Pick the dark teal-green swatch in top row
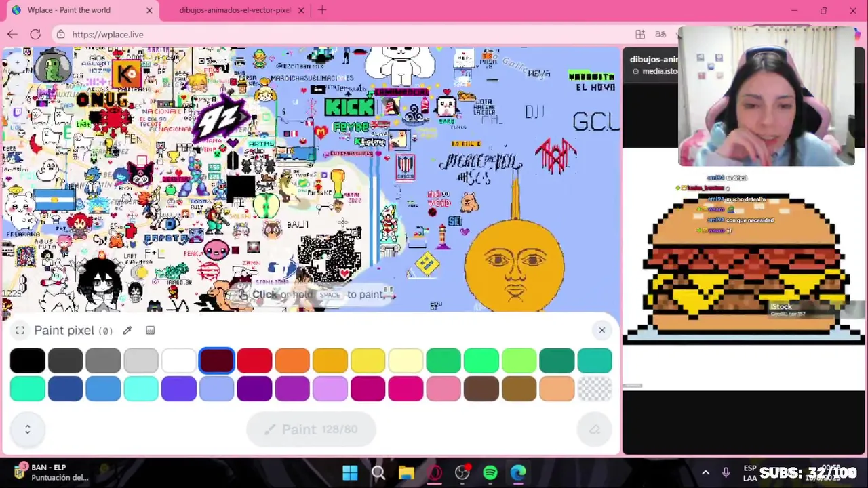The width and height of the screenshot is (868, 488). point(557,361)
